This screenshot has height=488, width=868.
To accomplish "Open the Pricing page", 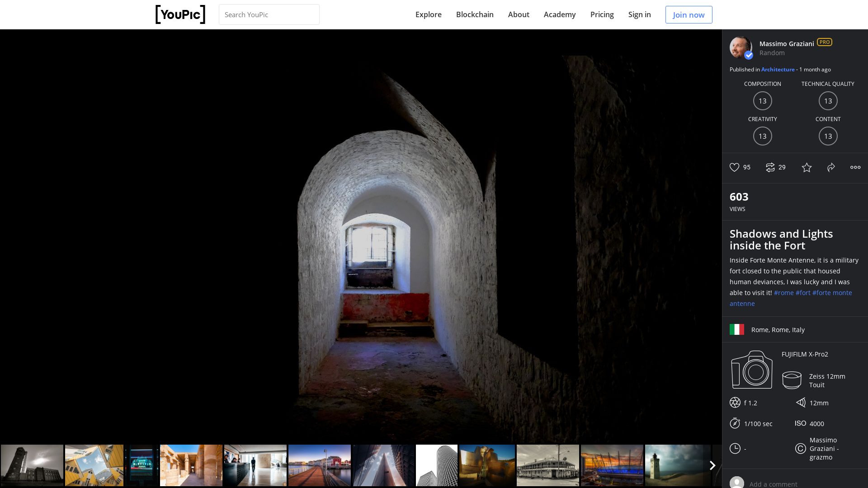I will click(x=602, y=14).
